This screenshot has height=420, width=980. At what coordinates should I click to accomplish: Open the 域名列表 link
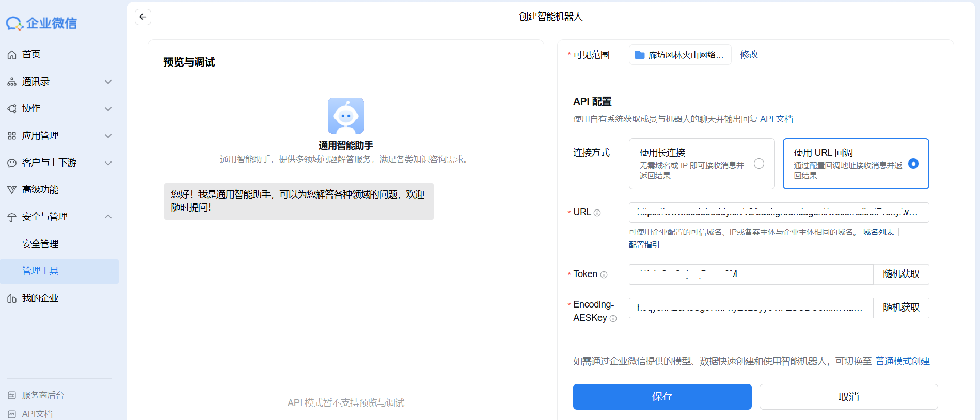878,232
